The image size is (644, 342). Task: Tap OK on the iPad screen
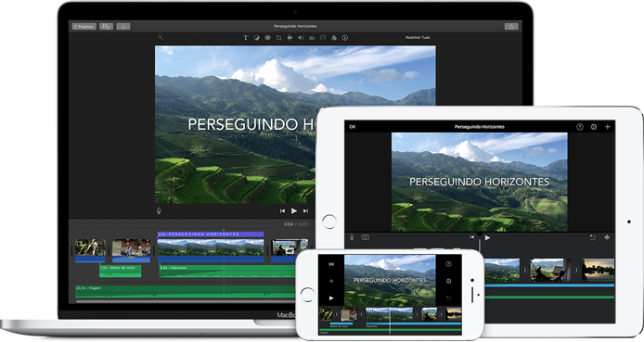pos(353,127)
